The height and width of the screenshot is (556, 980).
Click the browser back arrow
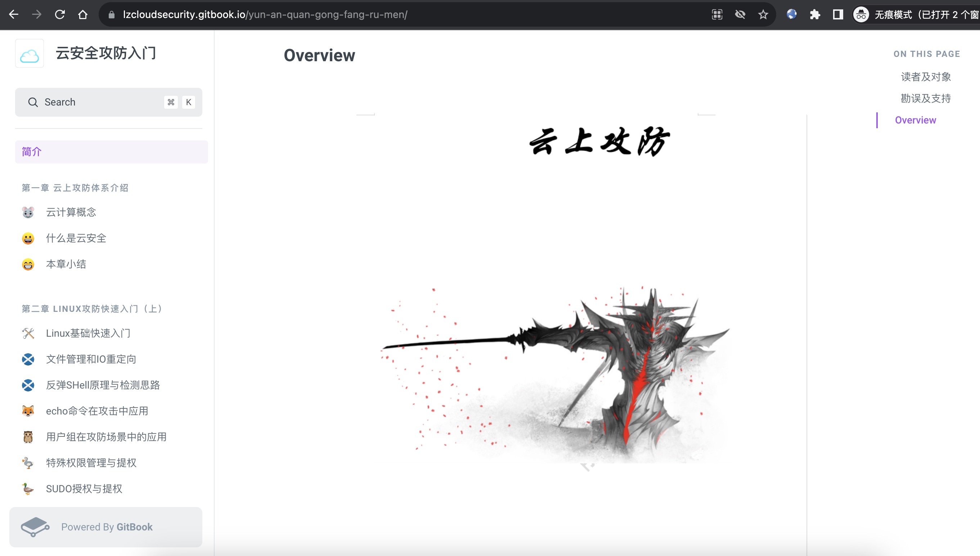14,14
